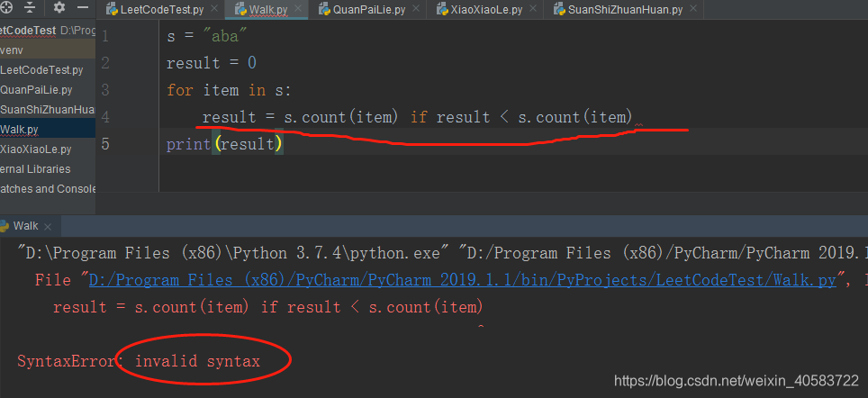Close the SuanShiZhuanHuan.py editor tab
The width and height of the screenshot is (868, 398).
point(693,9)
